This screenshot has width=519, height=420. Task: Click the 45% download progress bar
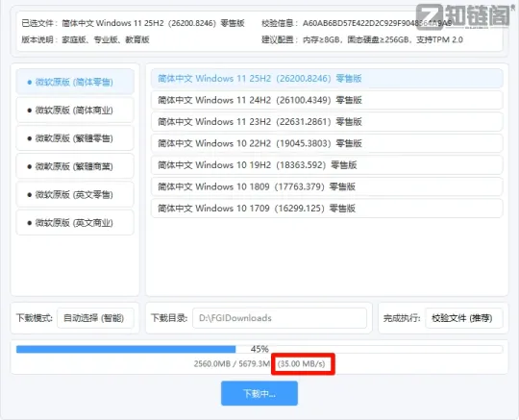(x=259, y=349)
